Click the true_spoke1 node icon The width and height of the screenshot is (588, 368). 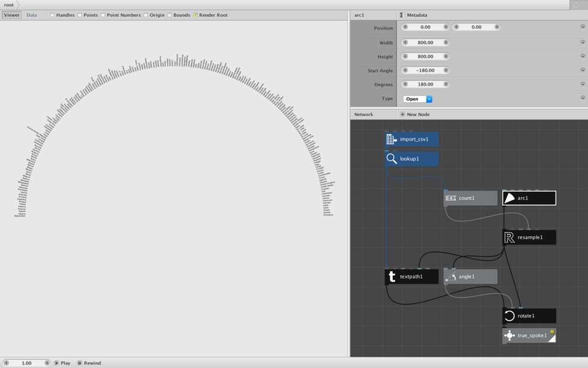coord(509,336)
